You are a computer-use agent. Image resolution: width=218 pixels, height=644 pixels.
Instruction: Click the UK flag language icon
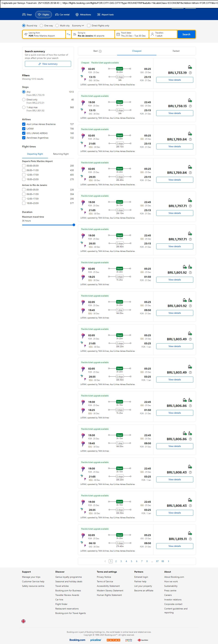(23, 621)
